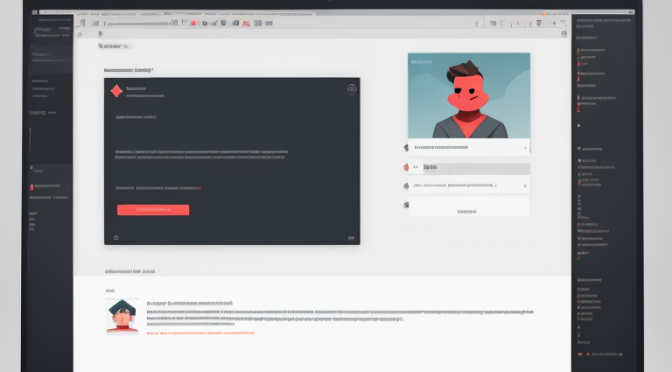Screen dimensions: 672x372
Task: Select the red-marked item in the left sidebar
Action: click(46, 186)
